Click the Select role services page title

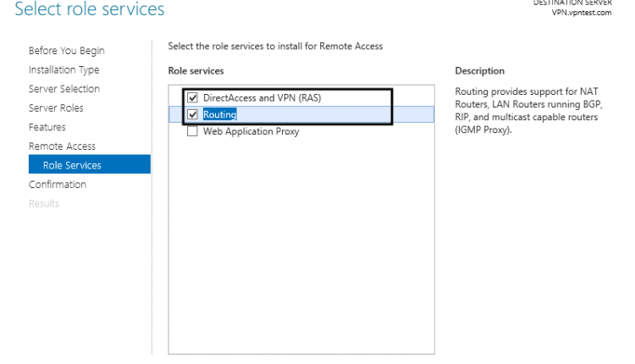[90, 10]
